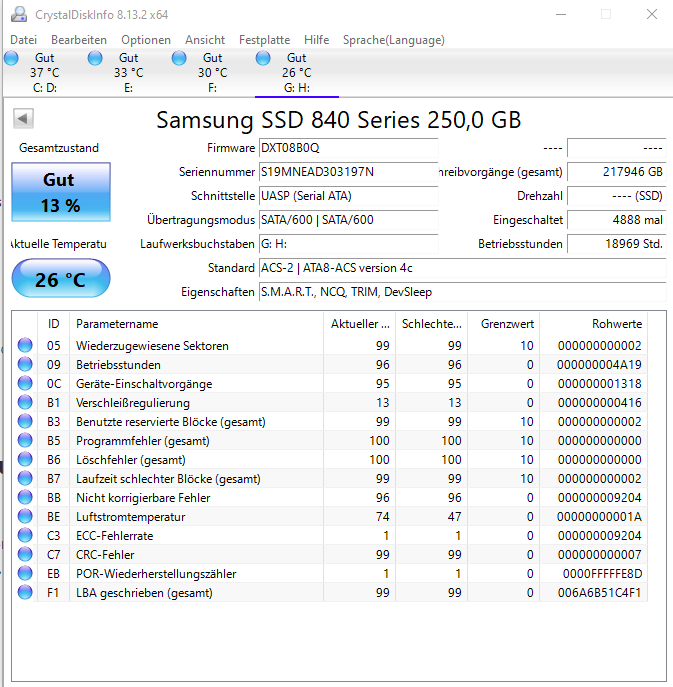Viewport: 673px width, 687px height.
Task: Click the total writes value 217946 GB
Action: 617,172
